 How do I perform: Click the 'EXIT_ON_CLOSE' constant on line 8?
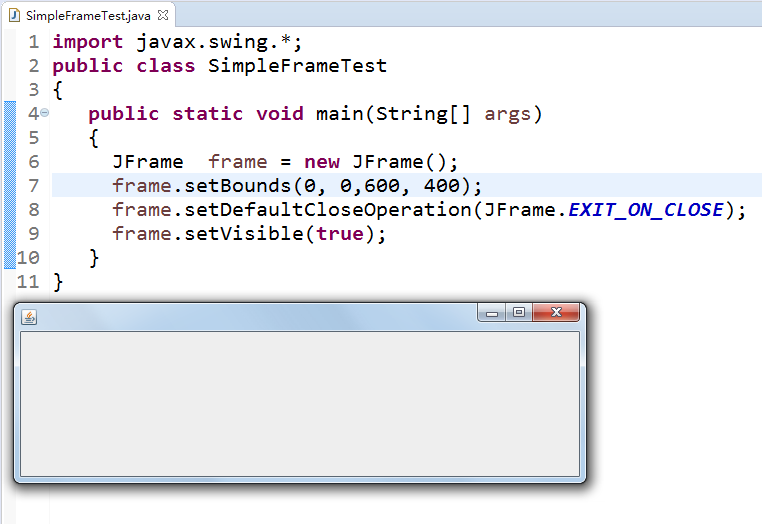pos(646,210)
